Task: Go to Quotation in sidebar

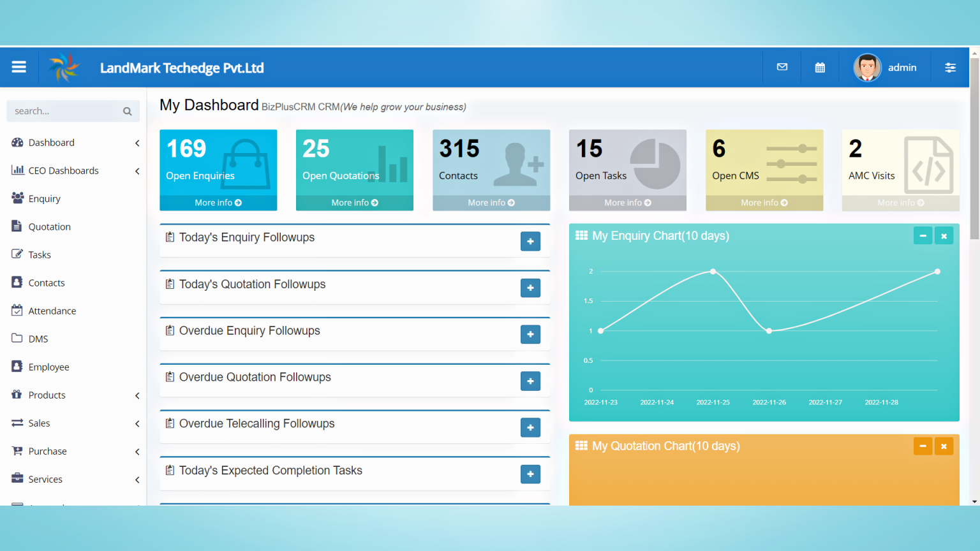Action: (49, 227)
